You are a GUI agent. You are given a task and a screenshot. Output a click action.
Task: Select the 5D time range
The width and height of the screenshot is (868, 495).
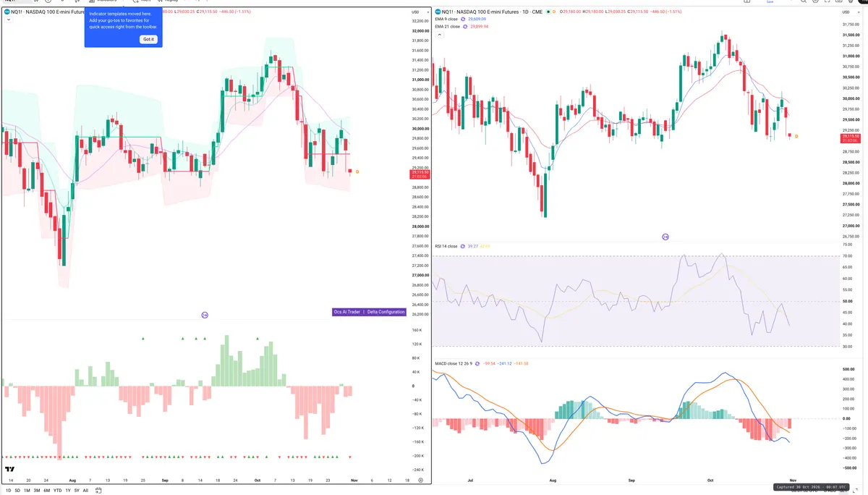(17, 490)
